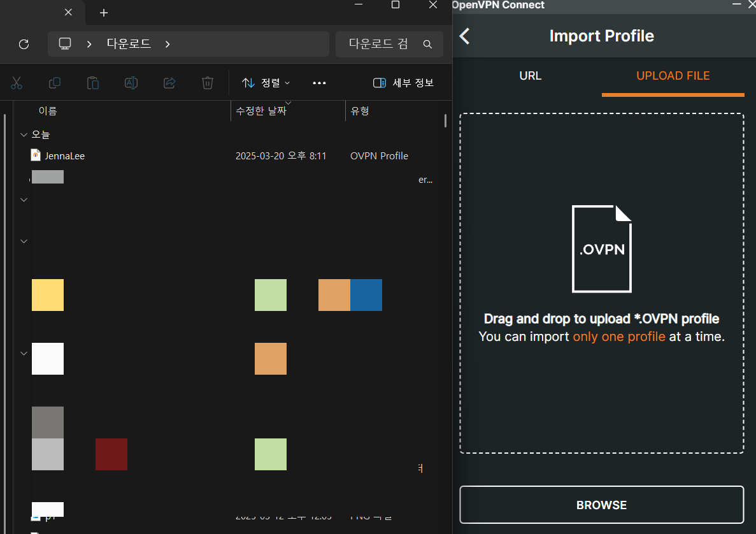Click the Rename icon in Explorer toolbar

(x=131, y=83)
